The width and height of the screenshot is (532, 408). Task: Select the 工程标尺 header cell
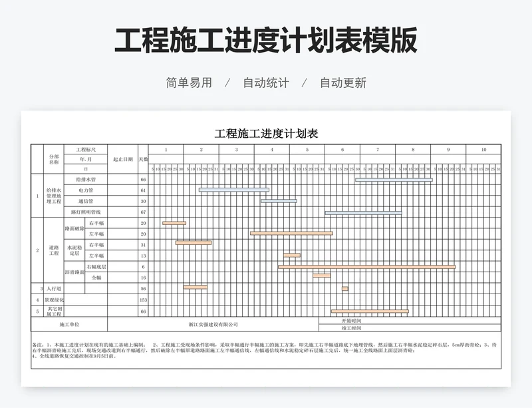(x=86, y=150)
